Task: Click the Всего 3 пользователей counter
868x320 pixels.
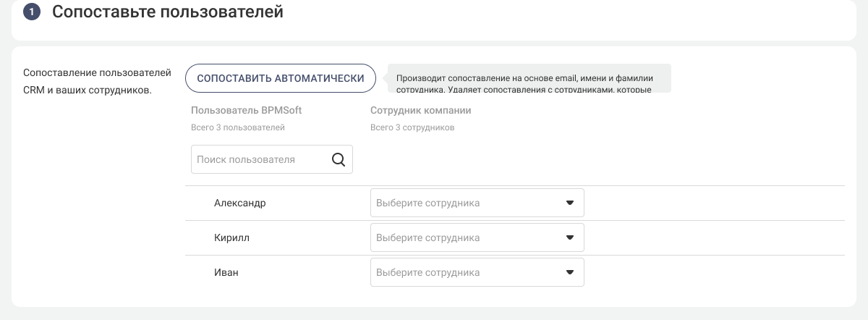Action: click(238, 127)
